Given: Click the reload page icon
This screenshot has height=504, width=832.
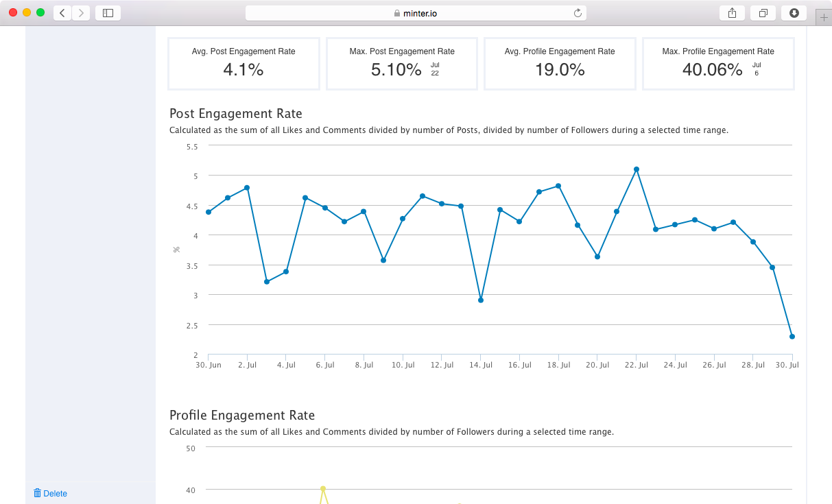Looking at the screenshot, I should [578, 12].
